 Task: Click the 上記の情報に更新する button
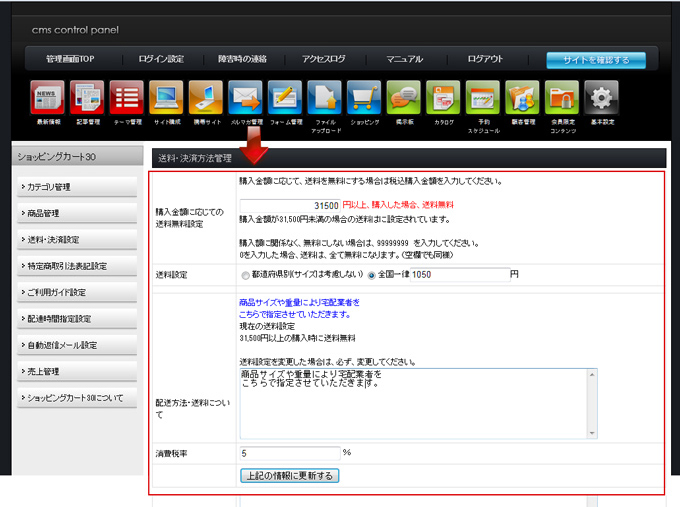(x=290, y=475)
